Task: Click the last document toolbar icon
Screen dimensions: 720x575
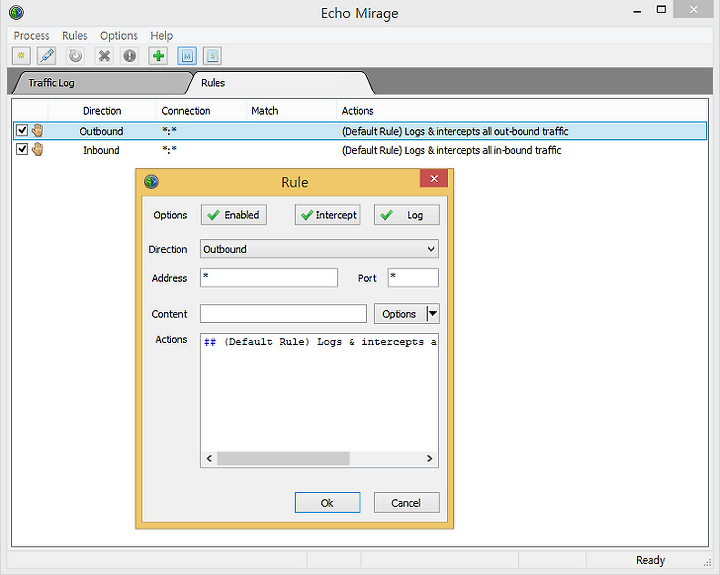Action: click(212, 56)
